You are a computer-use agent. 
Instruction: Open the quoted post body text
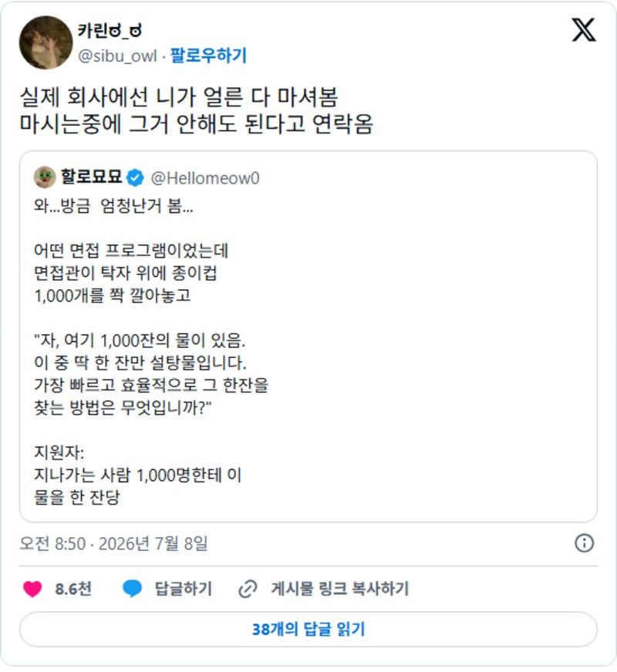click(x=151, y=351)
